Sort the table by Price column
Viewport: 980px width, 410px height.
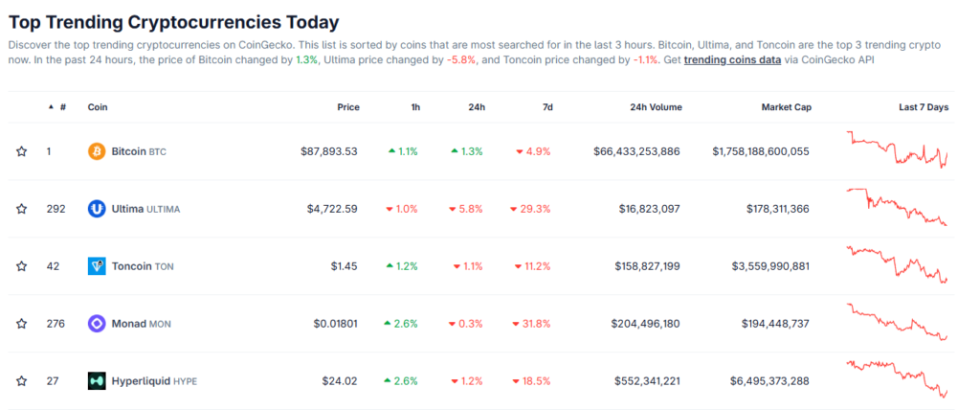tap(347, 107)
